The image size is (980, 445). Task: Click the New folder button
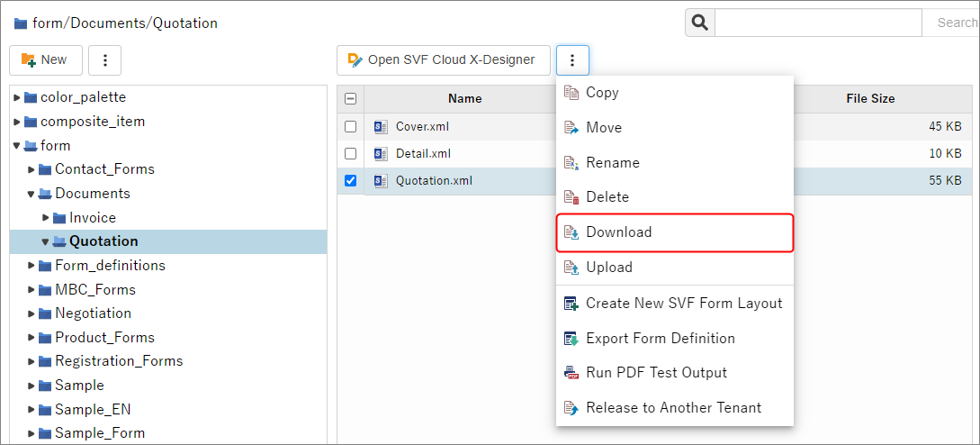[45, 60]
